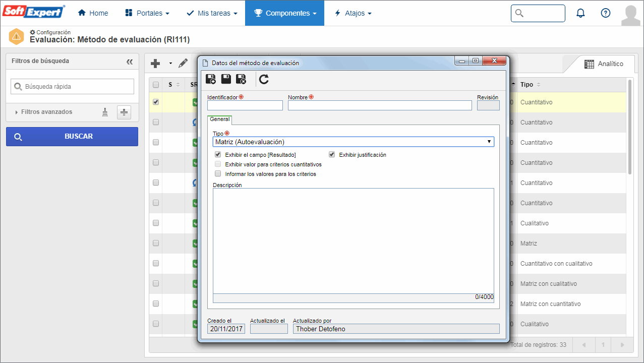Click the BUSCAR button
The width and height of the screenshot is (644, 363).
tap(72, 137)
